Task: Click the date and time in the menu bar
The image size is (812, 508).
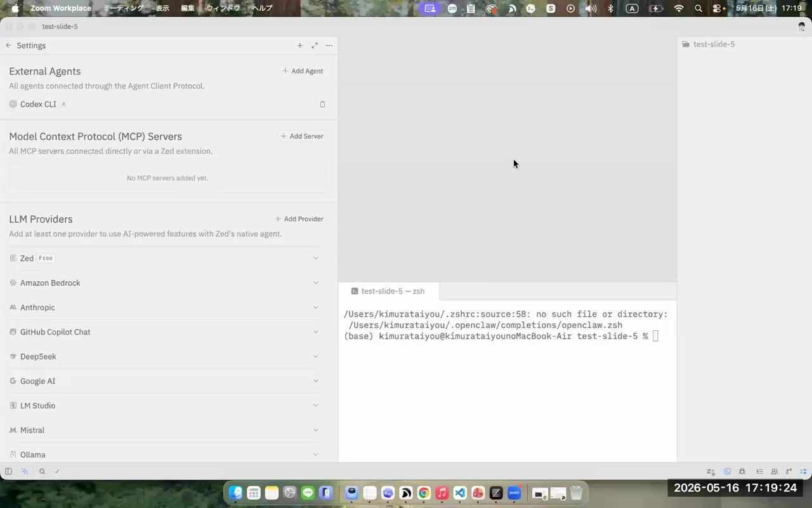Action: point(768,8)
